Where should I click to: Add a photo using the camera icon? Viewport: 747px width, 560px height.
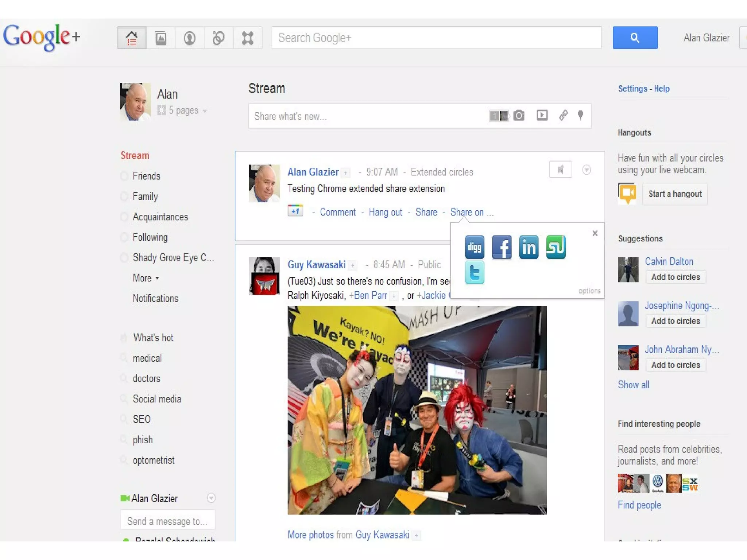point(519,116)
